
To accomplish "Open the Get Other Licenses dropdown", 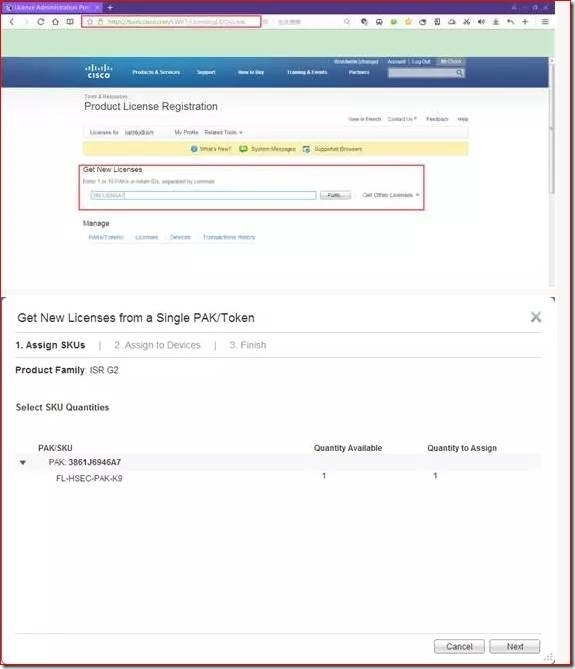I will (x=391, y=195).
